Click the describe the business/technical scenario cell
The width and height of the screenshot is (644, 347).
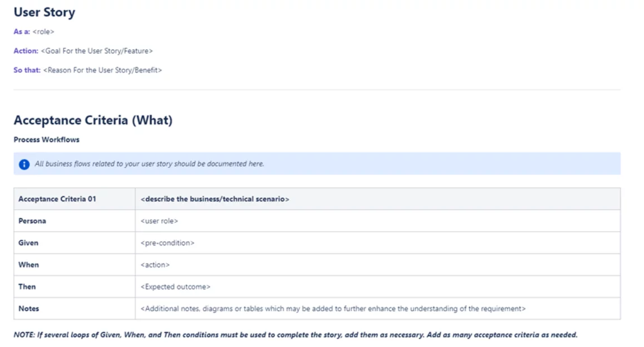pyautogui.click(x=215, y=199)
